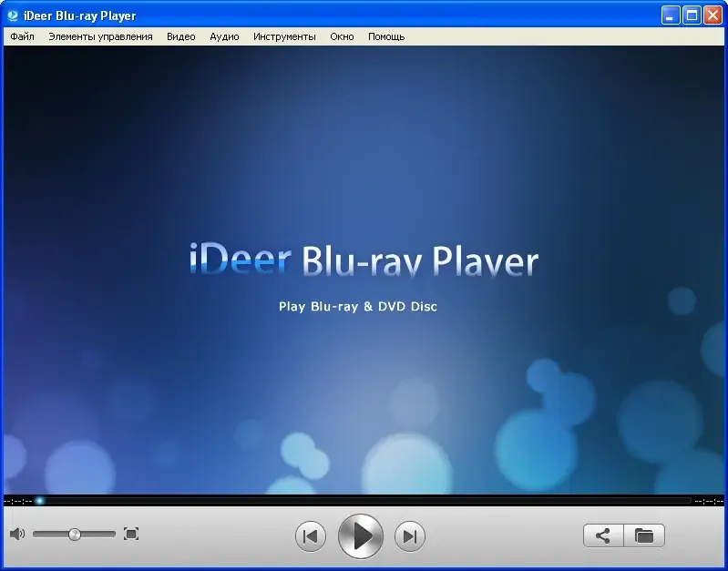728x571 pixels.
Task: Adjust the volume slider knob
Action: pos(75,535)
